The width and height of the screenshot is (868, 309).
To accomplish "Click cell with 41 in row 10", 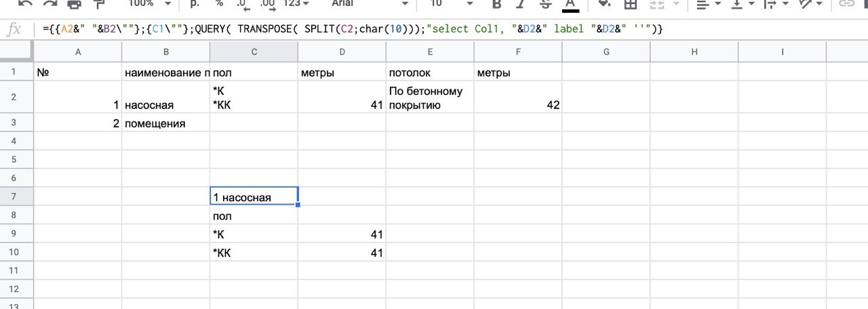I will (x=342, y=253).
